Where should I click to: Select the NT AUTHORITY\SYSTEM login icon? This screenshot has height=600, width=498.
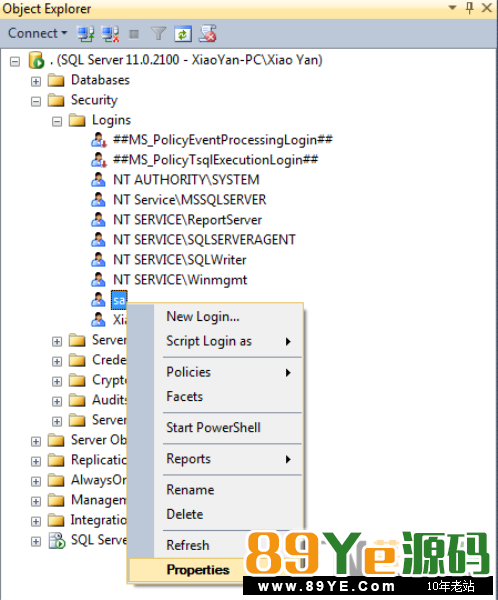click(98, 179)
